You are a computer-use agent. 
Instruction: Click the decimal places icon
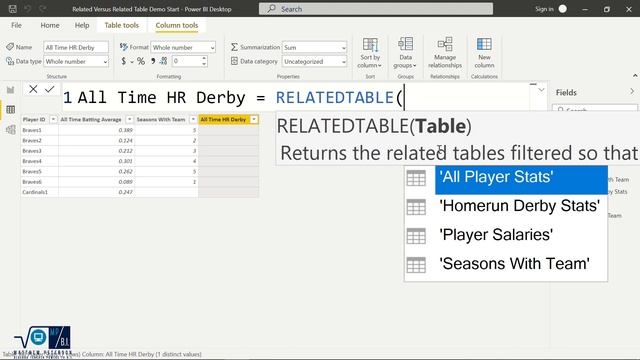pyautogui.click(x=163, y=61)
